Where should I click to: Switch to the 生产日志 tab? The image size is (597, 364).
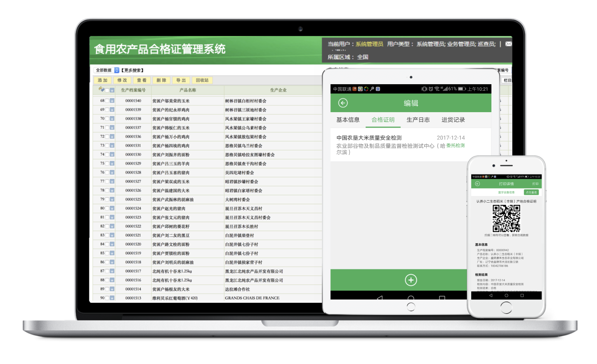[x=418, y=120]
